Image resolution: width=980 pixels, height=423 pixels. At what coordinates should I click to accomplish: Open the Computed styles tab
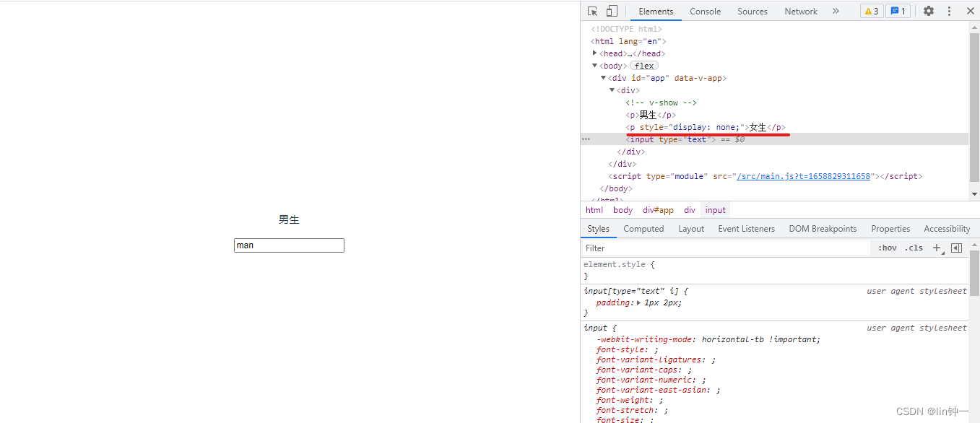coord(643,229)
